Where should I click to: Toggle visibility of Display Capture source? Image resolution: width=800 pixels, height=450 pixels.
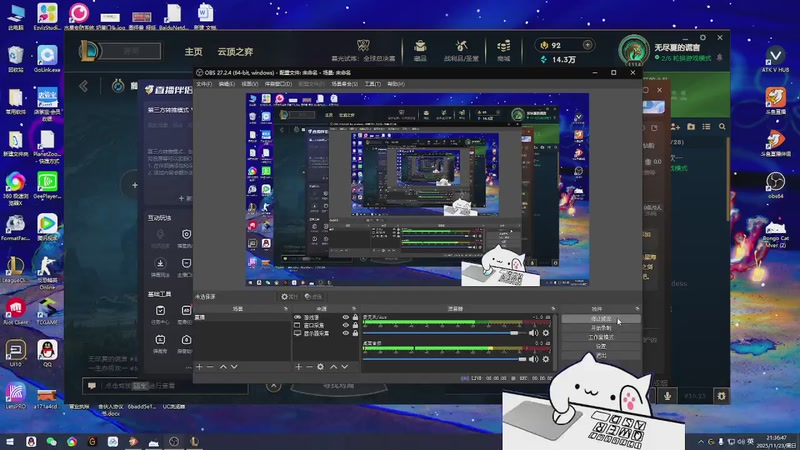[345, 333]
